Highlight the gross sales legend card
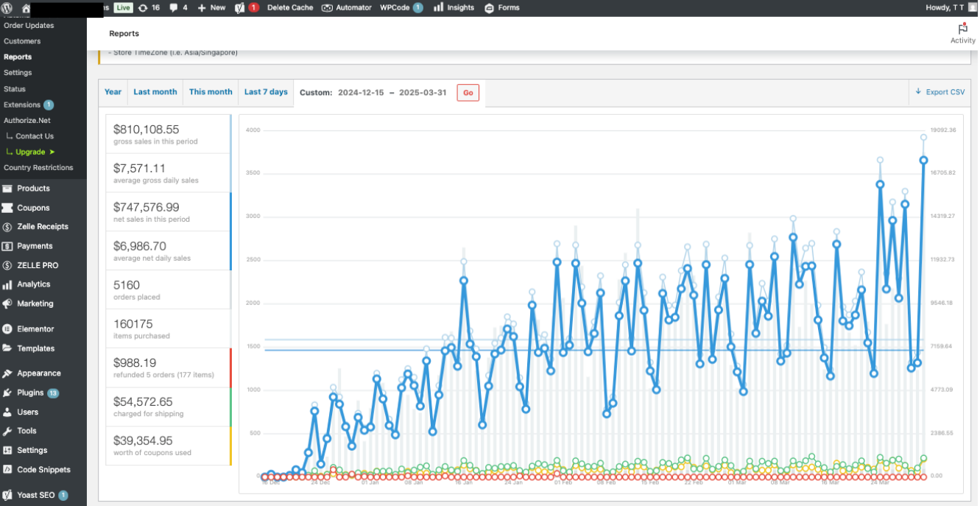 pyautogui.click(x=168, y=134)
